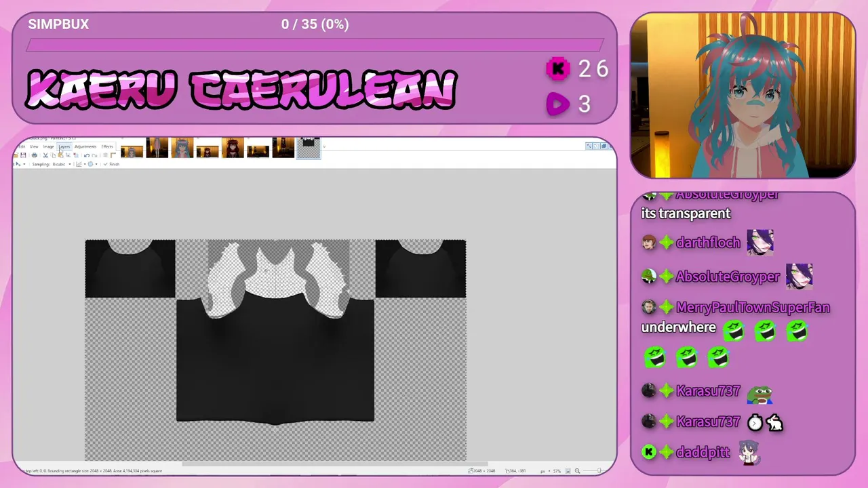Click the 'underwhere' chat message text

pos(679,327)
